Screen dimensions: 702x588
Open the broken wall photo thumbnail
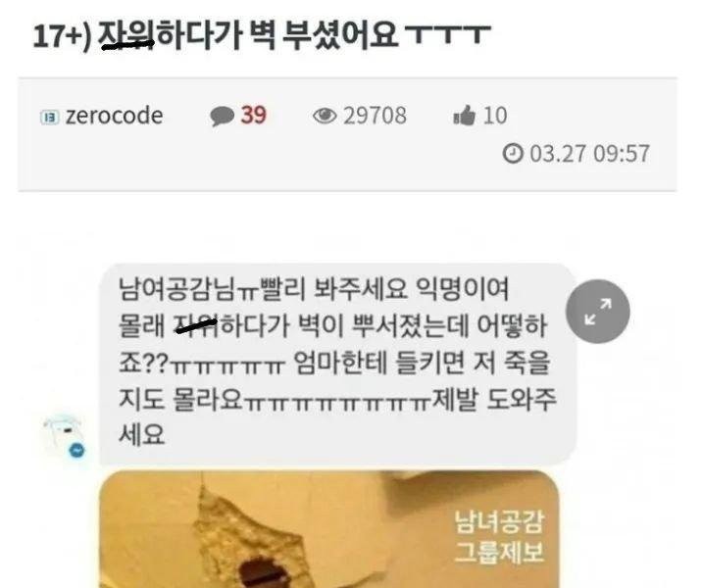pos(328,529)
